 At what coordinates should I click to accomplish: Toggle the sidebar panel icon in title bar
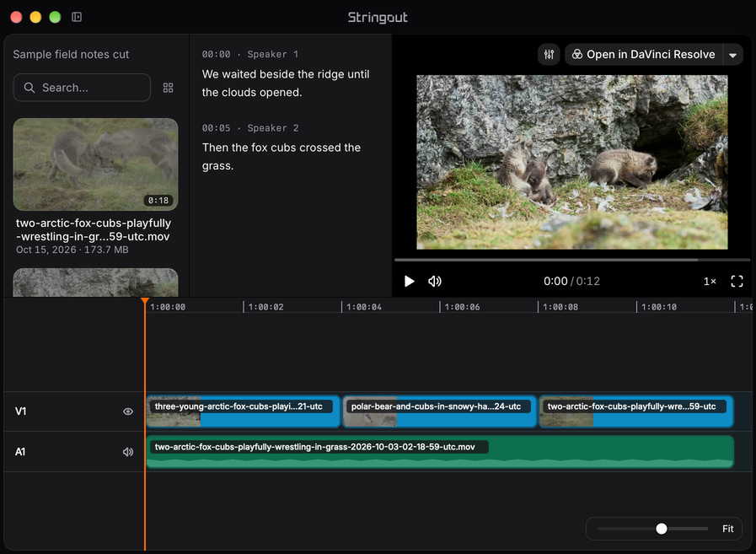pos(77,17)
